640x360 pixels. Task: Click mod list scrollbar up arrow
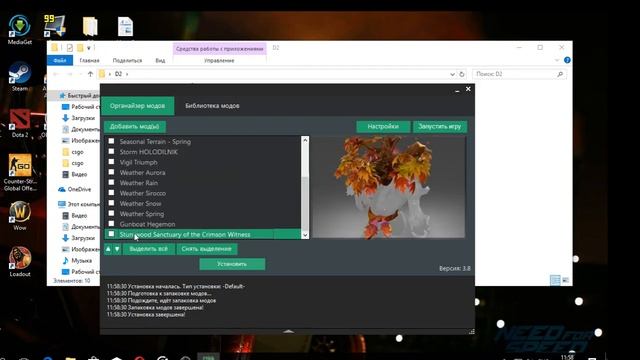[x=305, y=140]
